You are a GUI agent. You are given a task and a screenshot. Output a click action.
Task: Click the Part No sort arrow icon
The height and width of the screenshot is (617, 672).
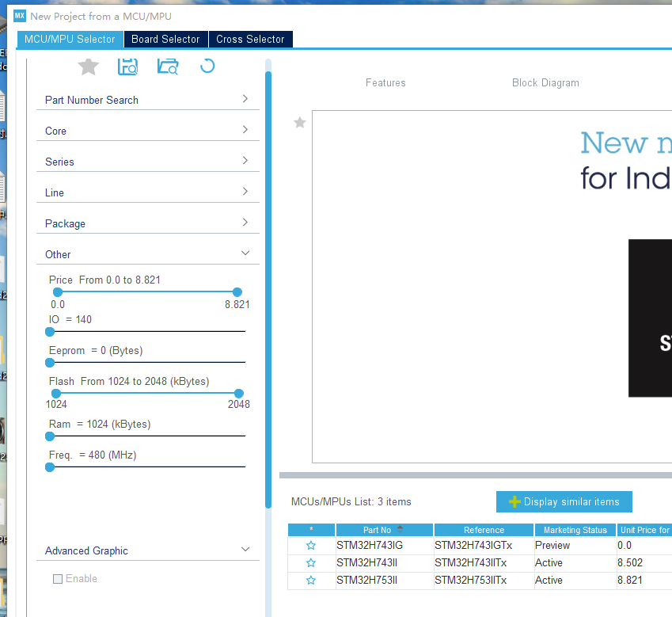(x=400, y=530)
